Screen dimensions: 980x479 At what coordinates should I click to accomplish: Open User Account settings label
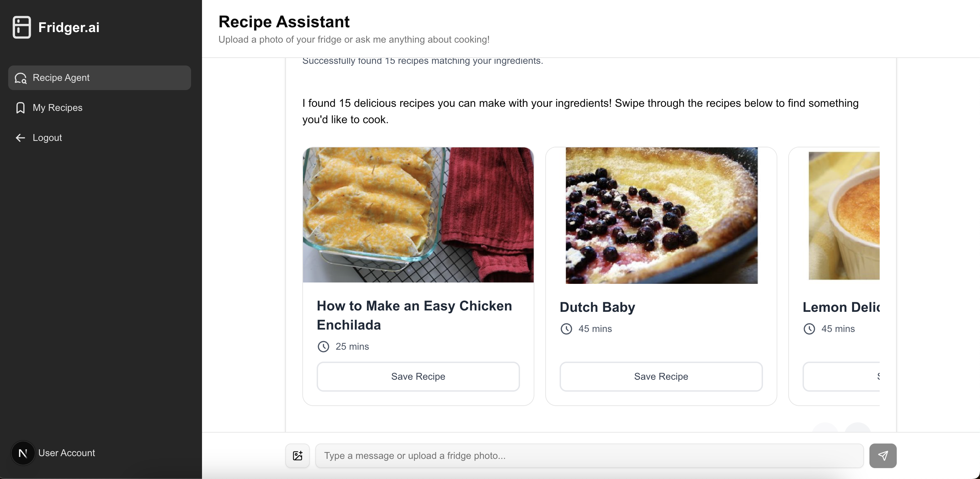point(67,453)
